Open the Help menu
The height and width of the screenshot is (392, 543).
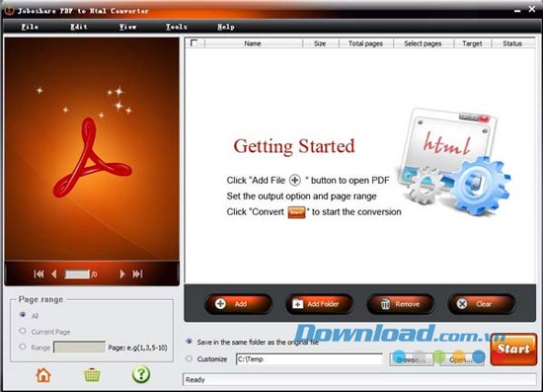click(226, 27)
